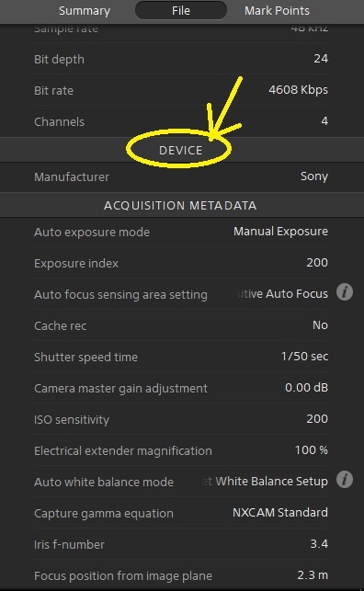Screen dimensions: 364x591
Task: Select the Bit depth row
Action: (x=181, y=59)
